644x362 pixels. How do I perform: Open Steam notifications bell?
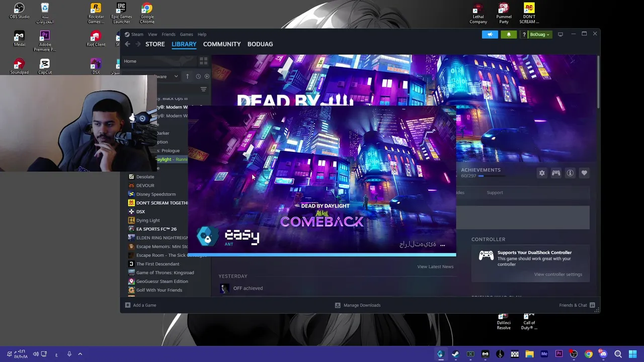509,34
